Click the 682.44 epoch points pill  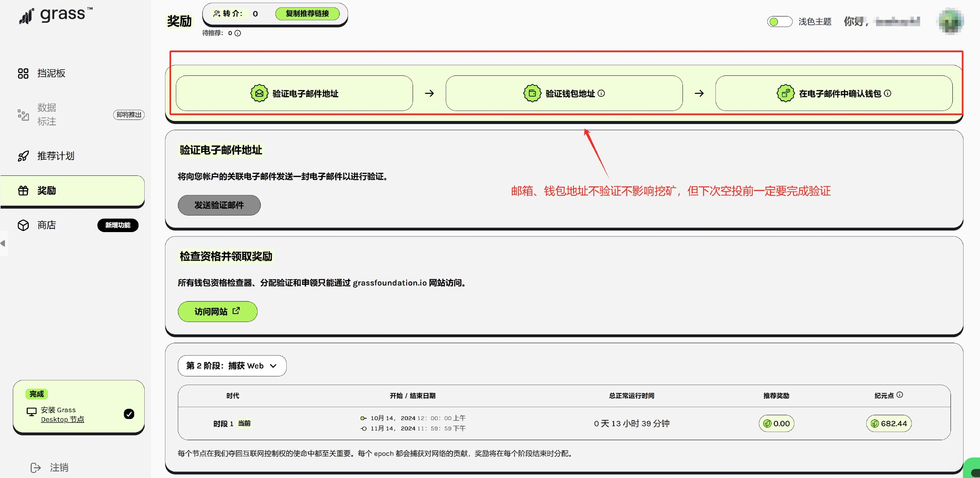pyautogui.click(x=889, y=423)
